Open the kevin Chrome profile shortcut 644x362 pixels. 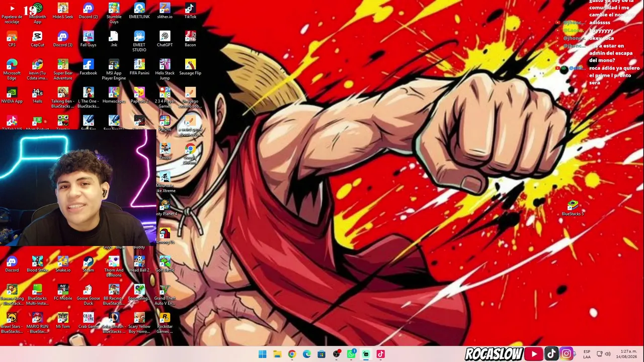pyautogui.click(x=37, y=69)
